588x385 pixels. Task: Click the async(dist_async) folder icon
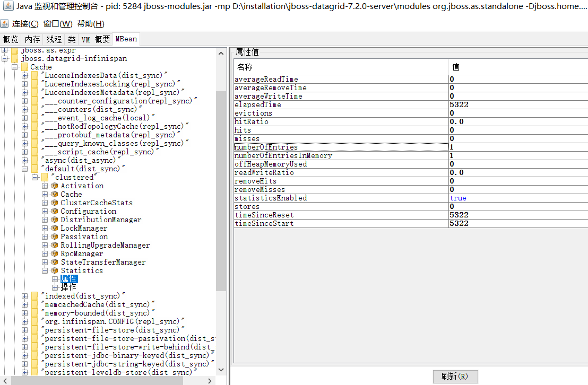35,161
